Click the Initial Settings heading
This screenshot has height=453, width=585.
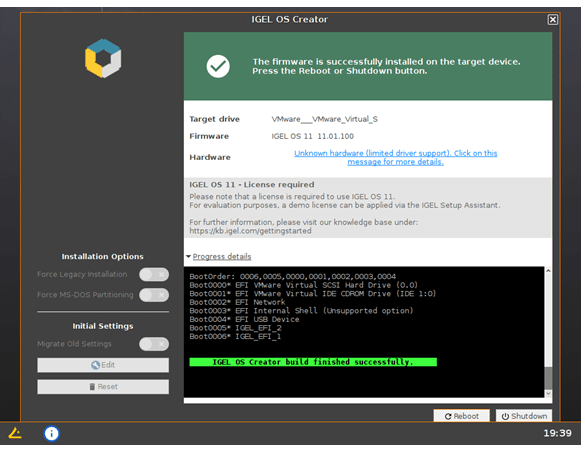103,326
